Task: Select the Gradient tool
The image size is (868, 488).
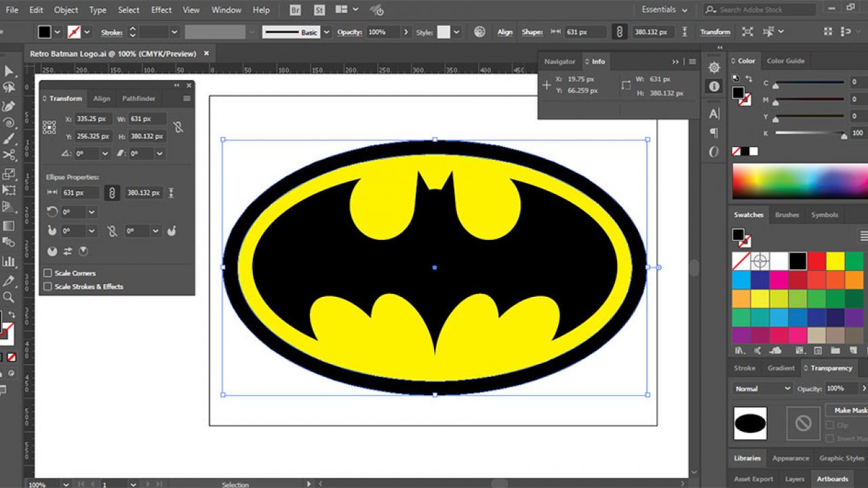Action: coord(9,226)
